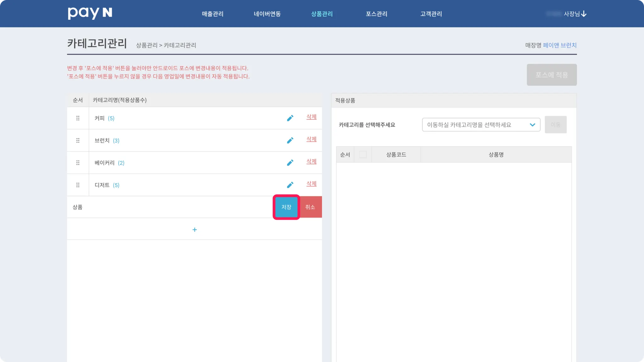Expand the 사장님 account menu arrow
The width and height of the screenshot is (644, 362).
[x=584, y=14]
